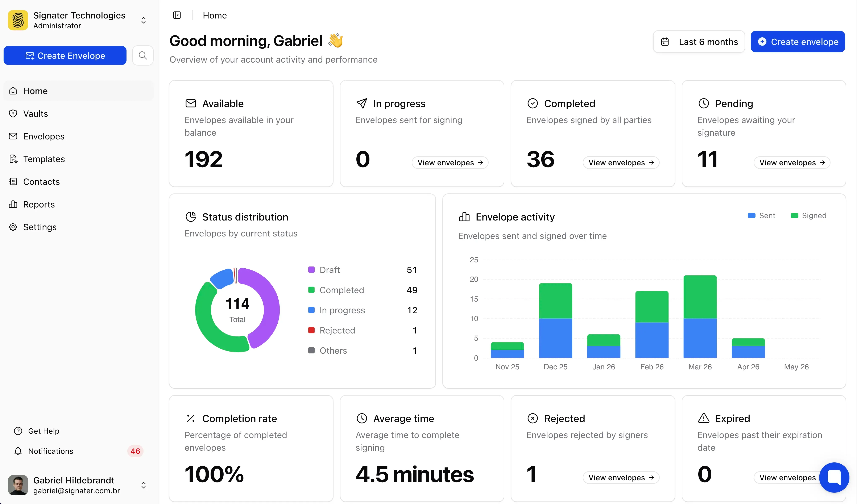Click the Nov 25 bar in the chart
This screenshot has width=857, height=504.
tap(507, 350)
